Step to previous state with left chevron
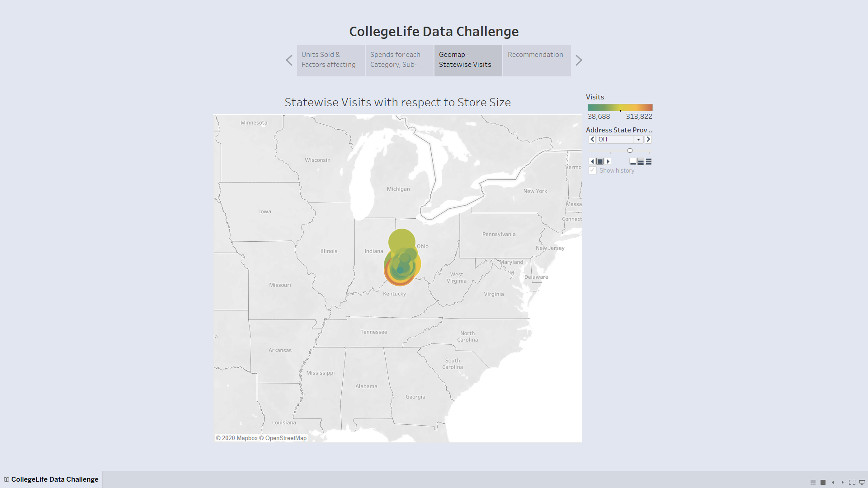 (x=592, y=139)
